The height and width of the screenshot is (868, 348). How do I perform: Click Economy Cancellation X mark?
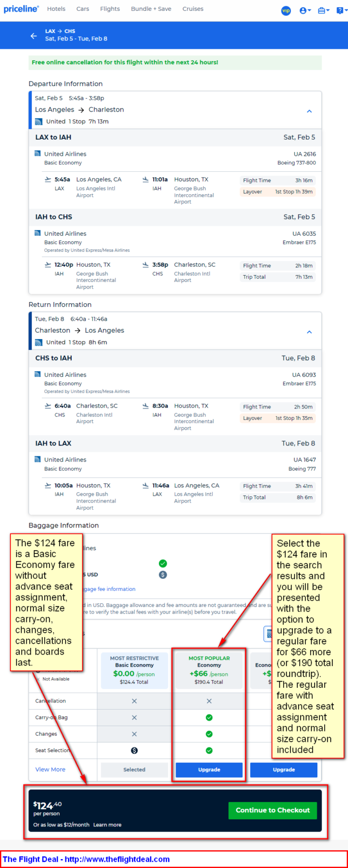pyautogui.click(x=209, y=701)
